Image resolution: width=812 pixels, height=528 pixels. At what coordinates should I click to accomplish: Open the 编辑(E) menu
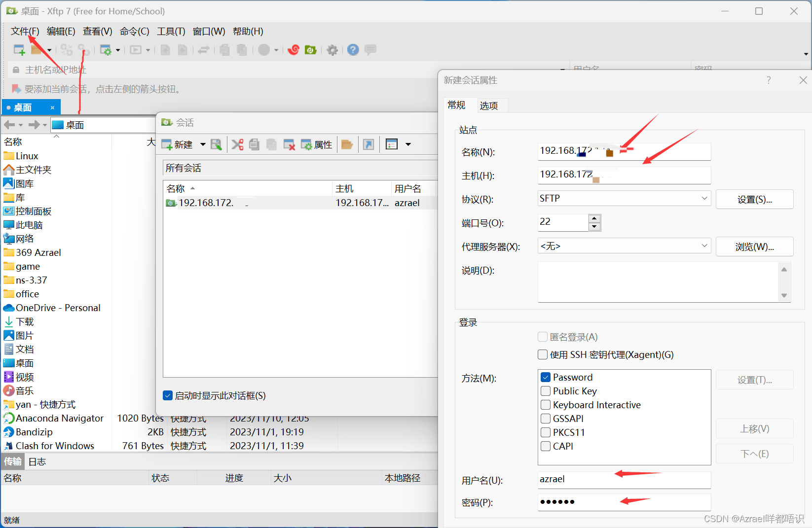coord(61,32)
